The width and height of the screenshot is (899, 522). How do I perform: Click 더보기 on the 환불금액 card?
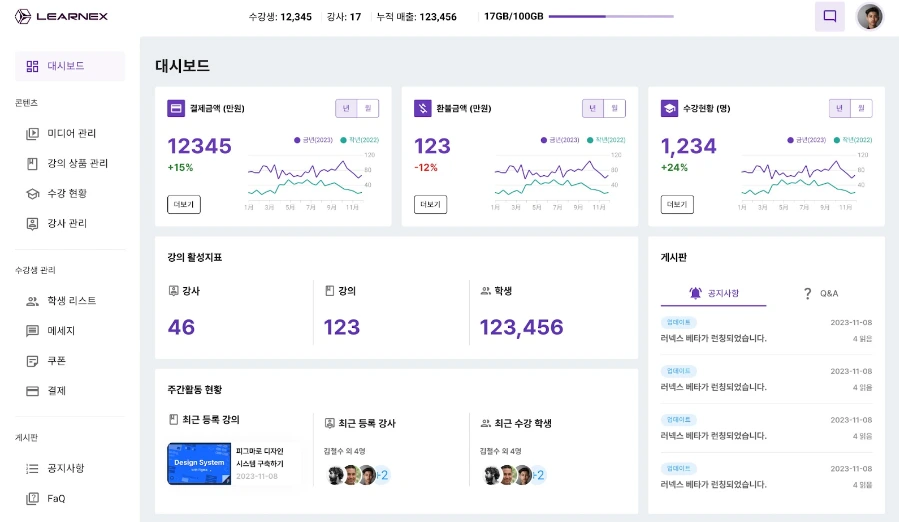431,204
